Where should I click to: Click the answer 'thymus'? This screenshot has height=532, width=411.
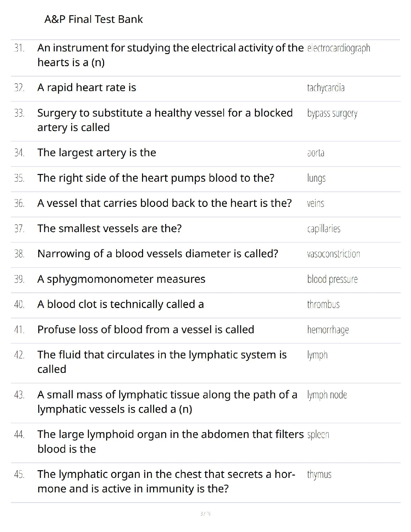point(319,475)
